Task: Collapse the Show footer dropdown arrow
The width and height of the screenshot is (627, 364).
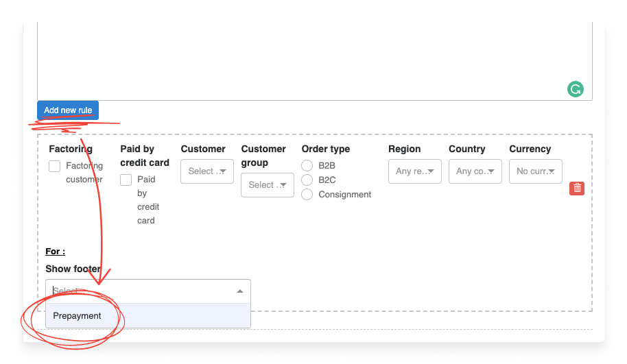Action: click(240, 291)
